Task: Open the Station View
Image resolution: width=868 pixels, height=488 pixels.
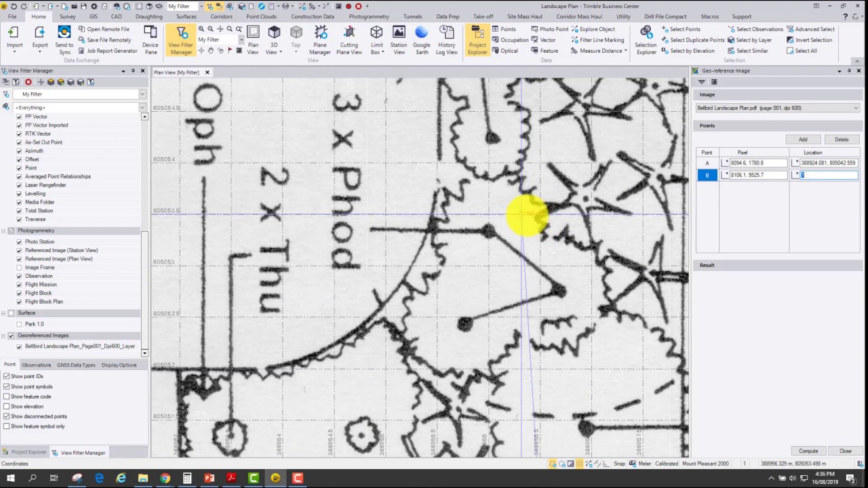Action: 399,40
